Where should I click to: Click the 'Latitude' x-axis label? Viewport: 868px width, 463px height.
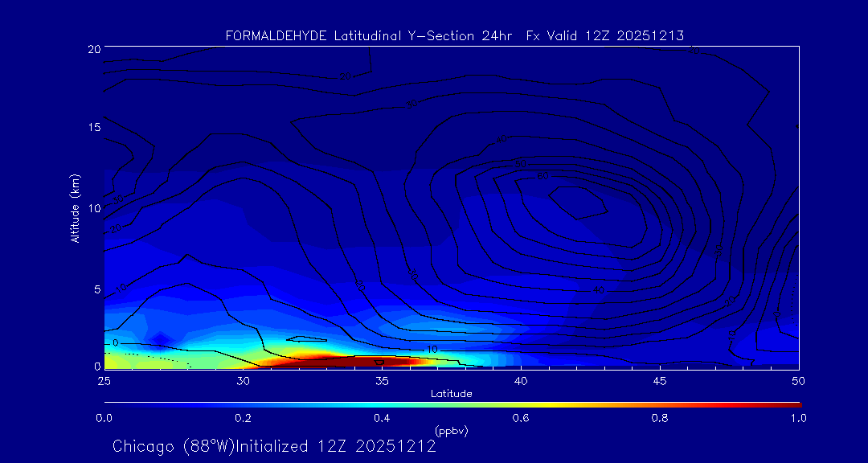click(450, 393)
